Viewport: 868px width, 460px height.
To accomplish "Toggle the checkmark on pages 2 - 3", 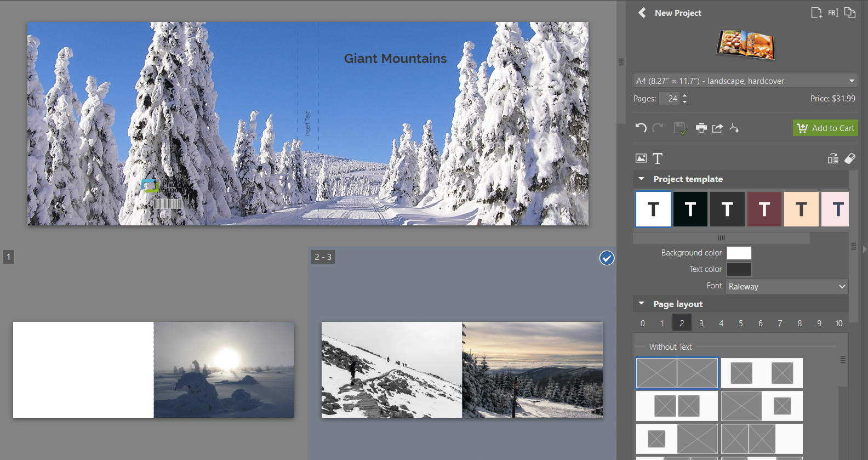I will [x=607, y=258].
